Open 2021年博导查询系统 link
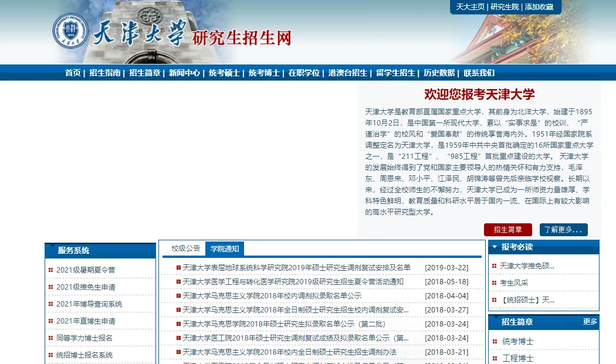 [89, 304]
